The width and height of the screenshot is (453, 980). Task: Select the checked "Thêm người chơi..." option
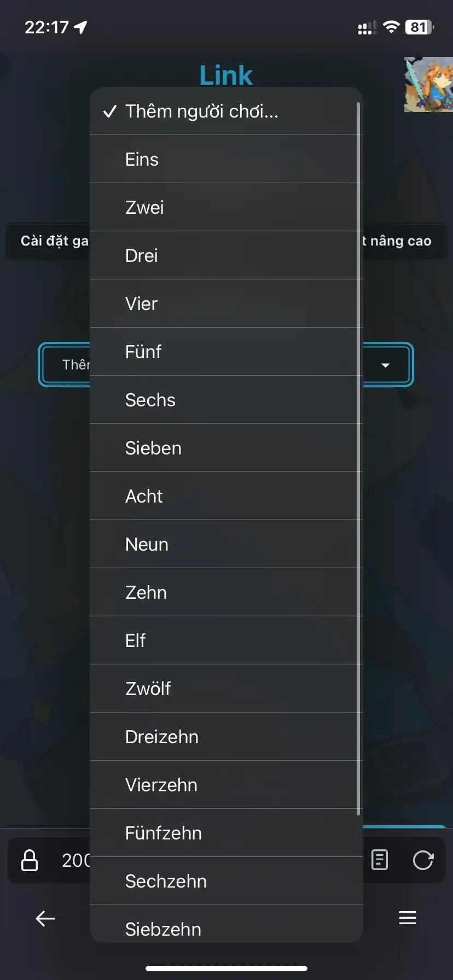pos(201,112)
